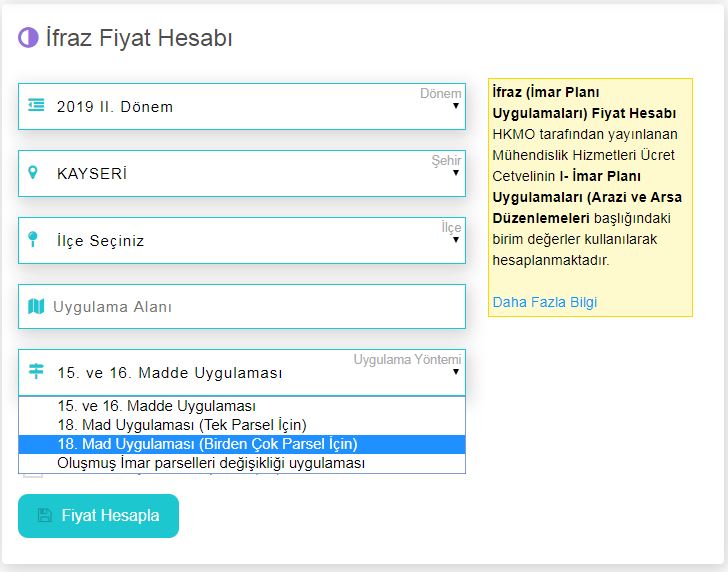Click the pushpin icon beside İlçe Seçiniz

pos(33,240)
